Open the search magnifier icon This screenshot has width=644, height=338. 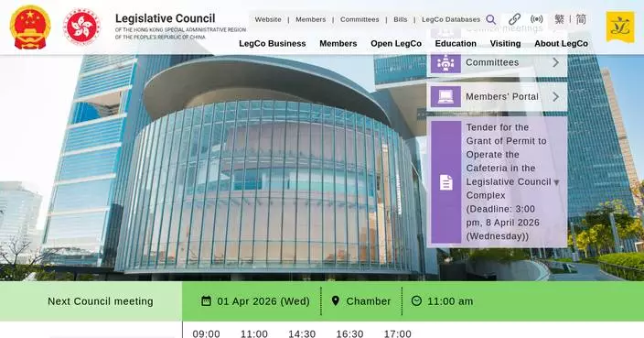point(491,19)
